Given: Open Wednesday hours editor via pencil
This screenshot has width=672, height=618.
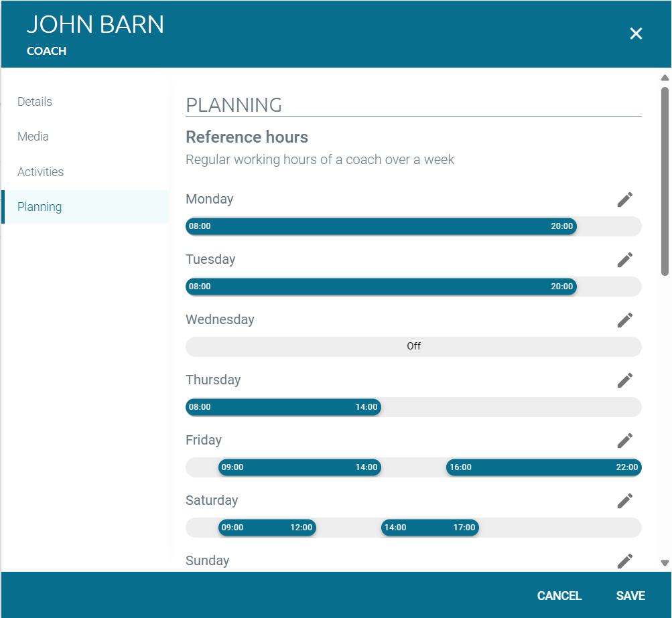Looking at the screenshot, I should 624,320.
